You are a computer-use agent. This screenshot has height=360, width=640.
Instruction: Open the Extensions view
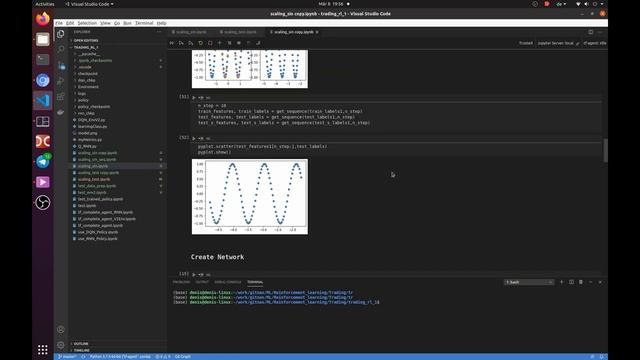[60, 97]
